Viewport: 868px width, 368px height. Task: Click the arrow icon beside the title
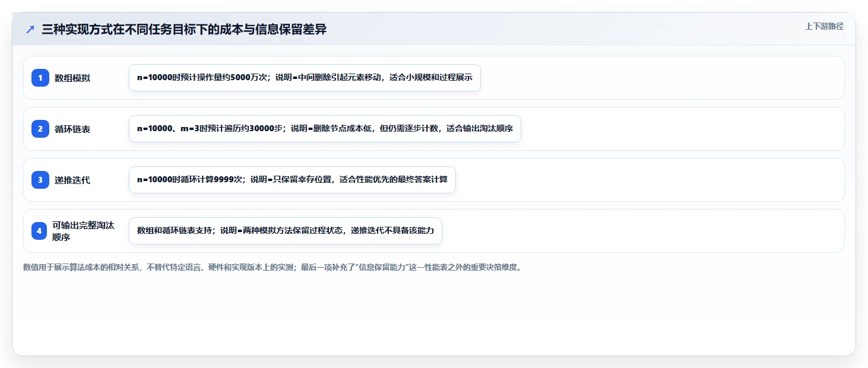point(30,29)
